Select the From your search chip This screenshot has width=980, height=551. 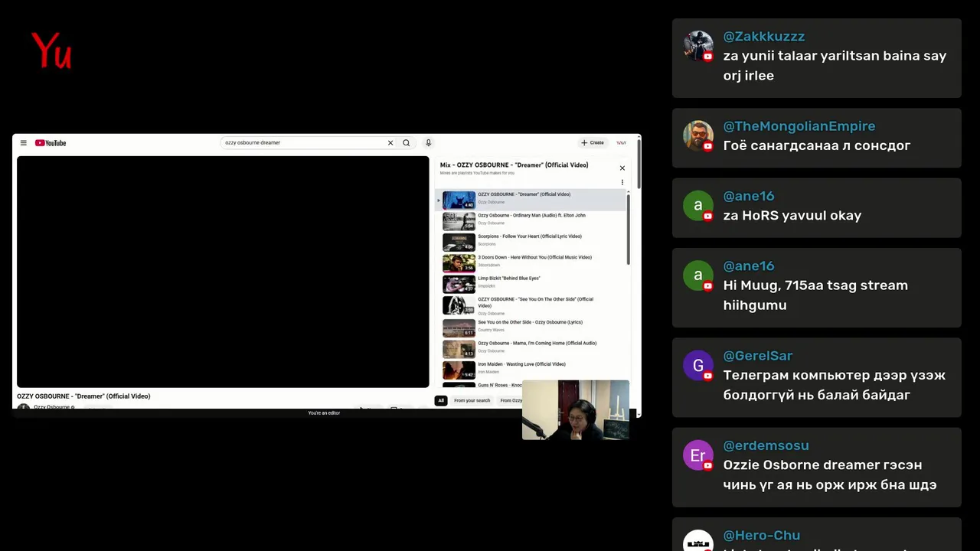tap(472, 400)
